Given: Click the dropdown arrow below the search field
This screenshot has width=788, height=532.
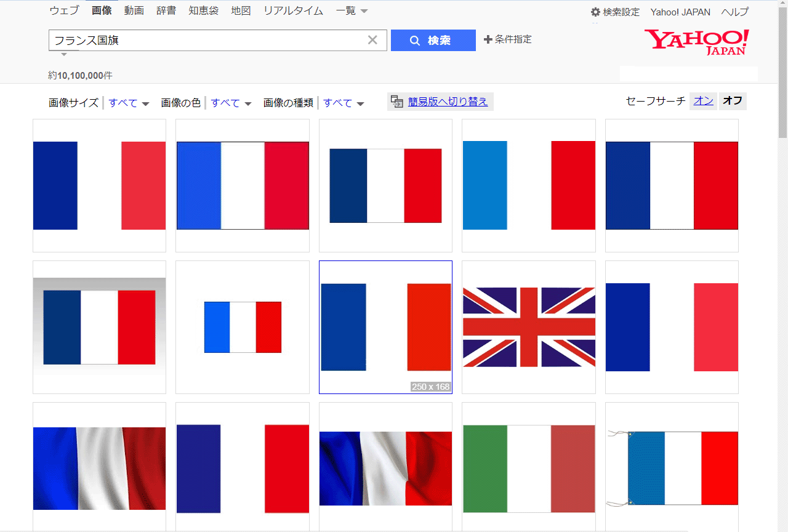Looking at the screenshot, I should point(64,55).
